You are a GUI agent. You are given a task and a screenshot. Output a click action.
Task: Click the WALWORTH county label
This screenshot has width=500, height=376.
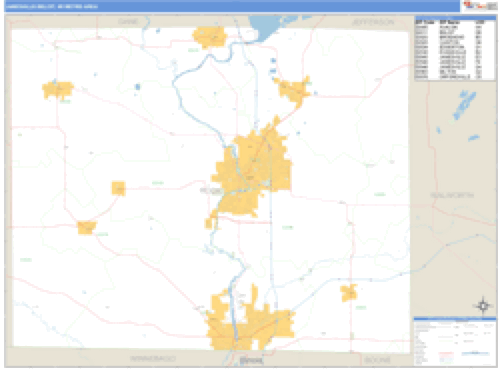click(x=452, y=195)
